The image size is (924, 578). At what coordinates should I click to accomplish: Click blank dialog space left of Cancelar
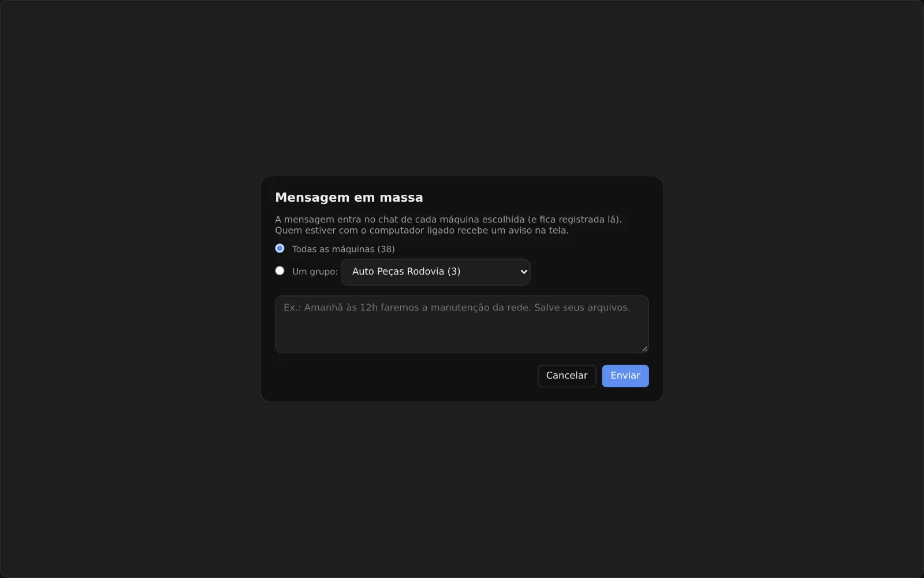(404, 376)
